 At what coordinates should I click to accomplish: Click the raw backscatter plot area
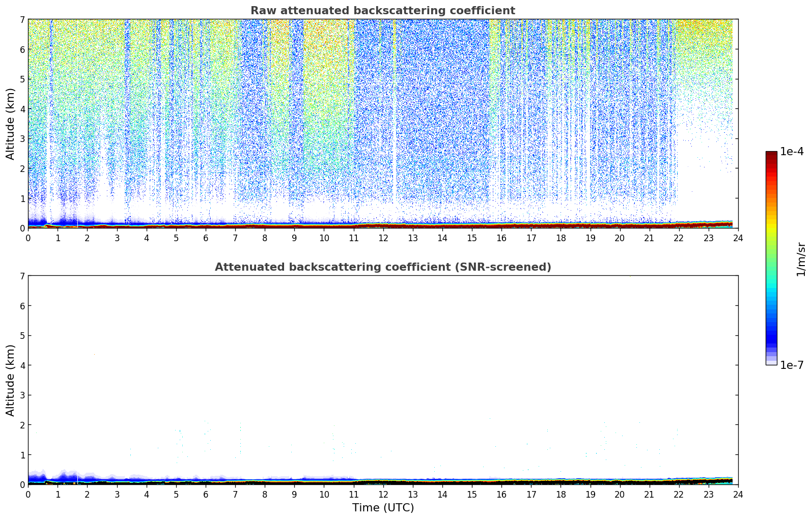[x=383, y=124]
